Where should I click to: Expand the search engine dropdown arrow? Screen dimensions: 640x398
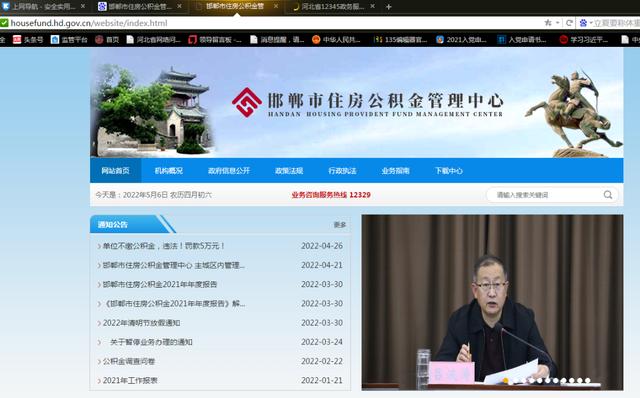coord(591,23)
